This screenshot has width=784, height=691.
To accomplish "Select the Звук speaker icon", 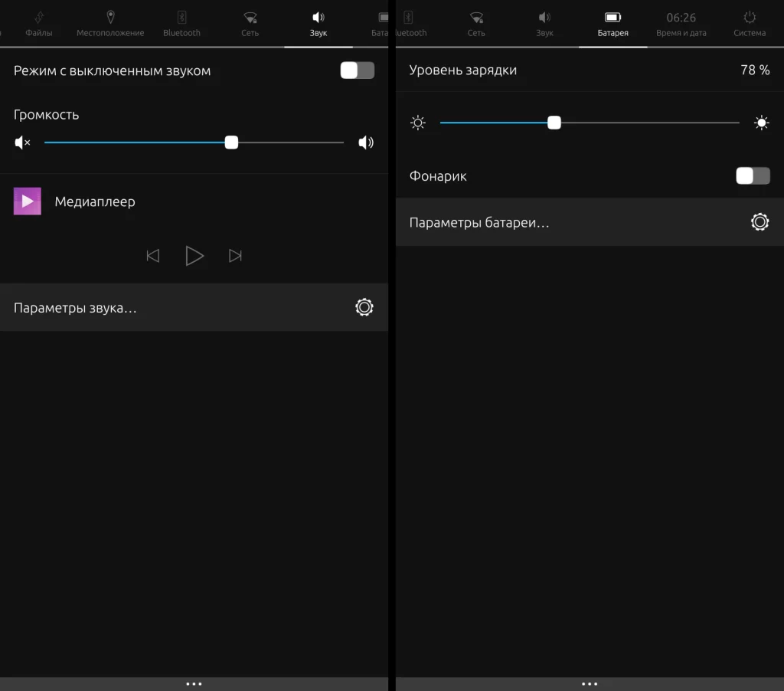I will [x=318, y=23].
